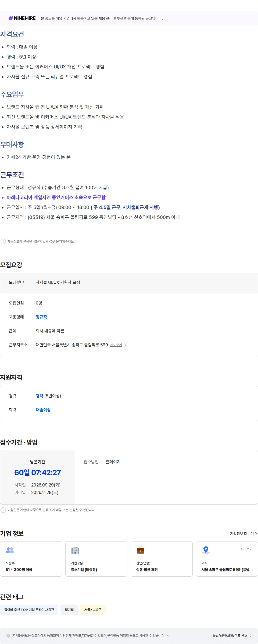
Task: Click the 경력 (5년이상) value
Action: (48, 396)
